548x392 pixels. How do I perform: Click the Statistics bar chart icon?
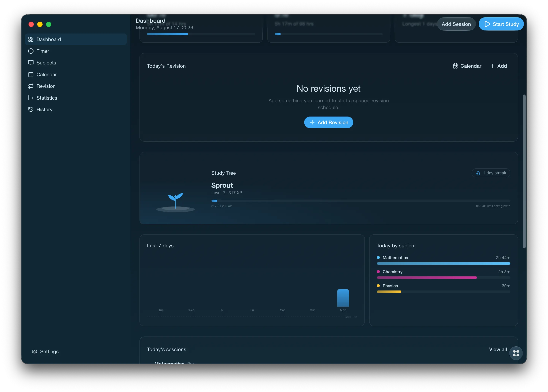point(31,98)
